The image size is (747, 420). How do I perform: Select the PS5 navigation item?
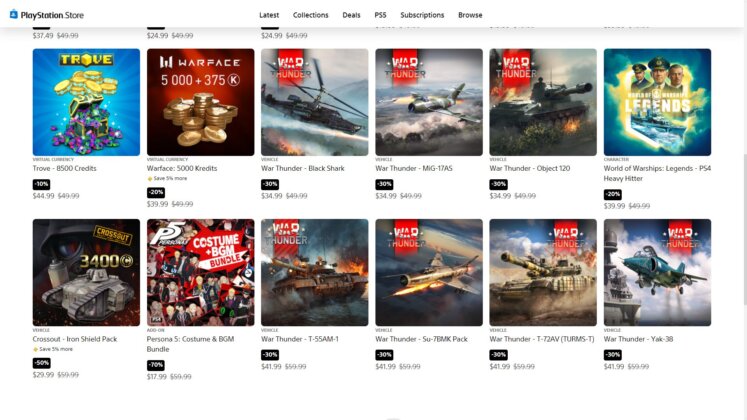click(380, 15)
